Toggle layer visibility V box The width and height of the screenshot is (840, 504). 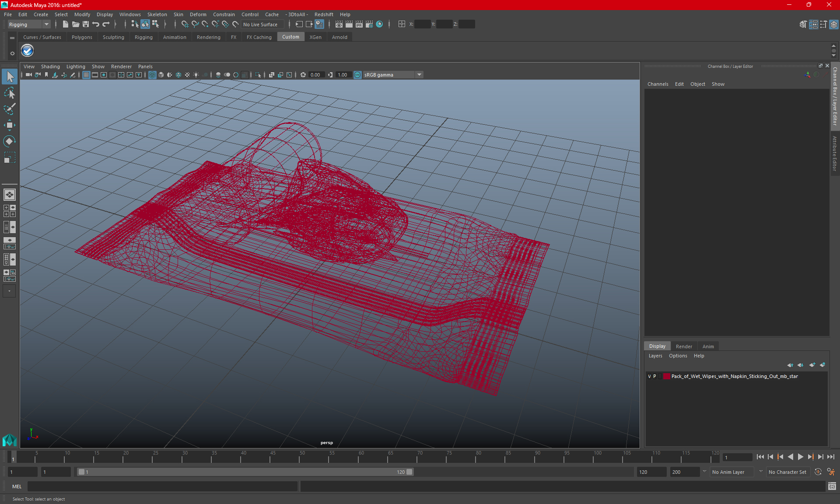click(649, 376)
